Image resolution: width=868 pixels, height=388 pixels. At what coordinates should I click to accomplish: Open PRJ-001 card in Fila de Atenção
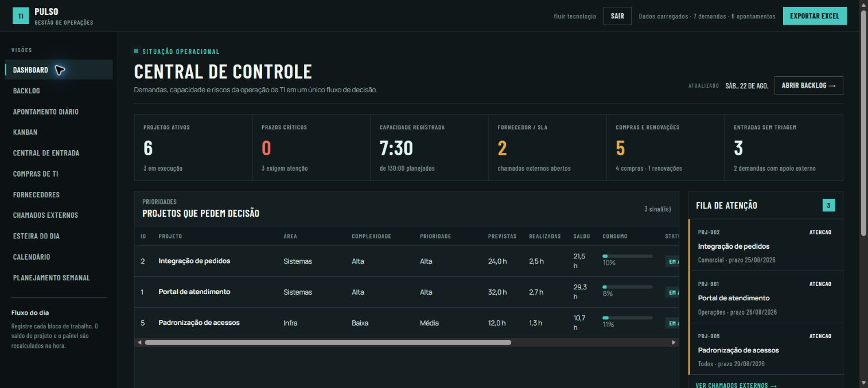point(765,297)
